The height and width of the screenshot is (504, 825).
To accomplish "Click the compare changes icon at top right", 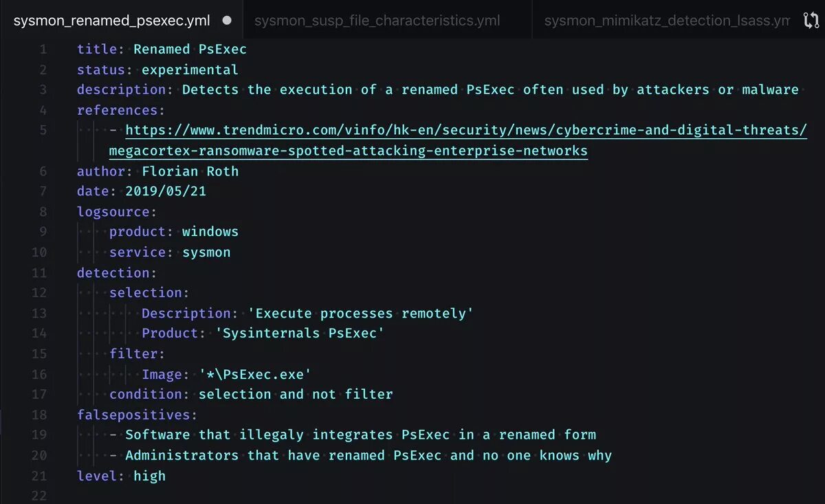I will tap(811, 21).
